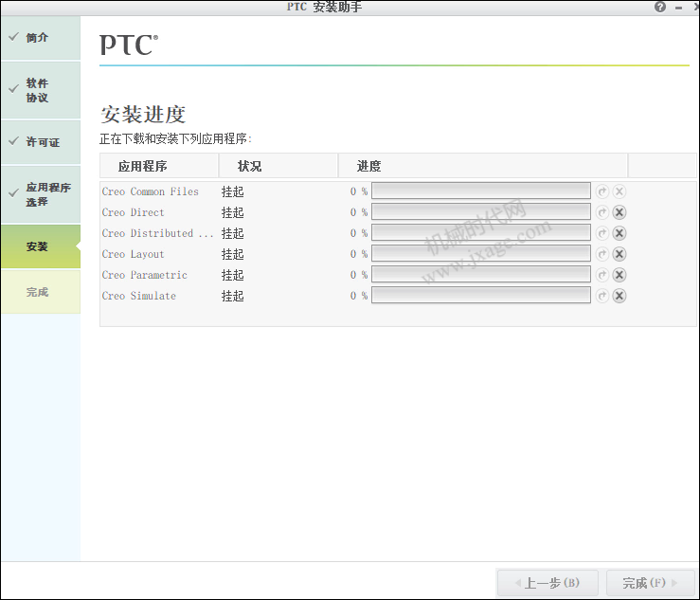Click the Creo Layout progress bar
Screen dimensions: 700x600
pos(481,254)
